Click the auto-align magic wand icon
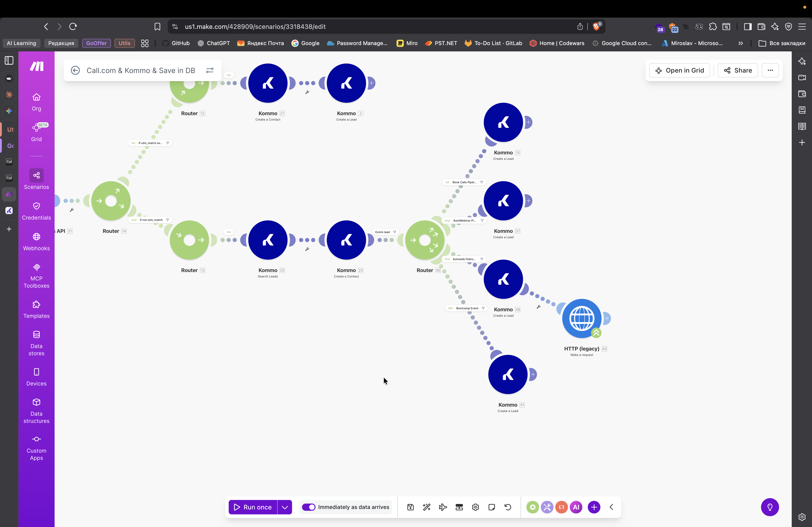812x527 pixels. click(x=427, y=507)
